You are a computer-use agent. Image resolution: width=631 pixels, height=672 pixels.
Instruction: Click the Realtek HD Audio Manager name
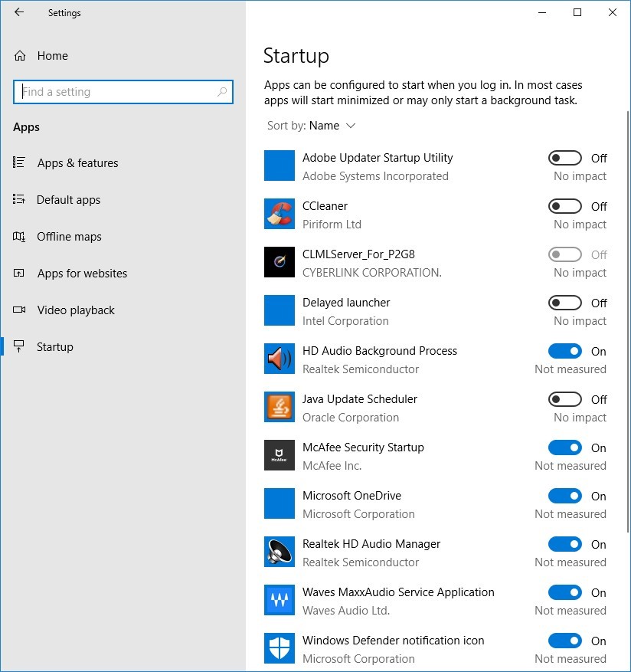pyautogui.click(x=371, y=544)
